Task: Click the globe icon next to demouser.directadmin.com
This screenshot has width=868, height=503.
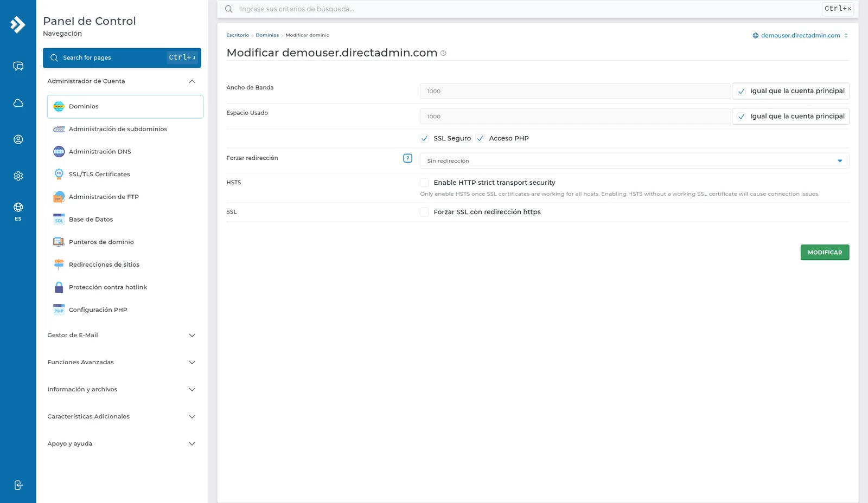Action: (756, 36)
